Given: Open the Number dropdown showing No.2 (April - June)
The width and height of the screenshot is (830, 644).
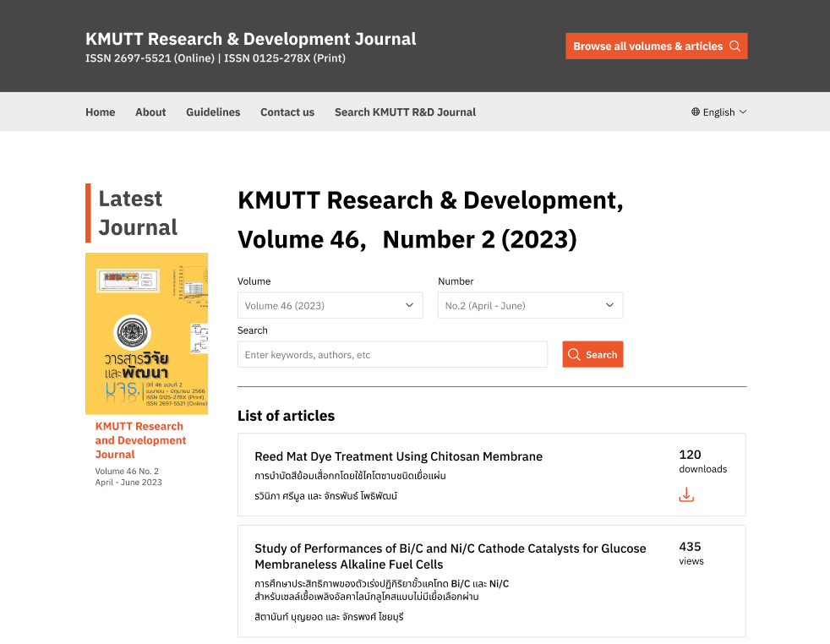Looking at the screenshot, I should click(x=530, y=305).
